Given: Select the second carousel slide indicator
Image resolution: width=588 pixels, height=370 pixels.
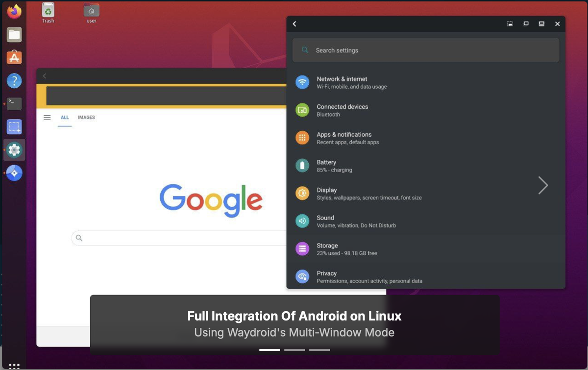Looking at the screenshot, I should pyautogui.click(x=294, y=350).
